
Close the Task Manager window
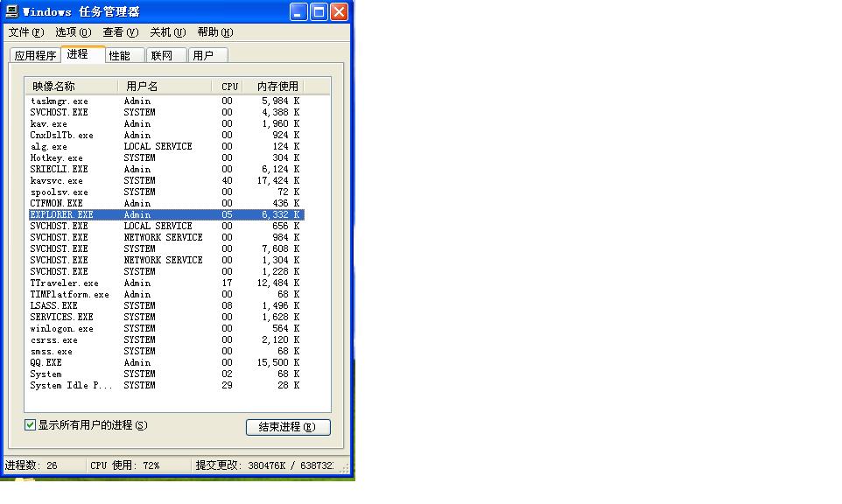coord(339,11)
